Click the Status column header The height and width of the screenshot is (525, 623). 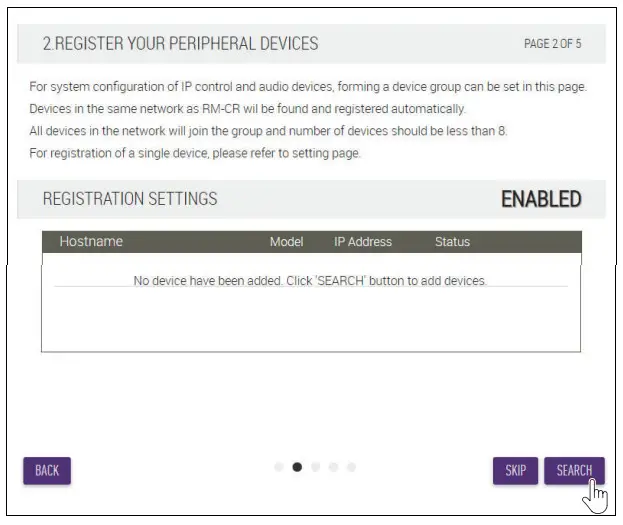452,242
